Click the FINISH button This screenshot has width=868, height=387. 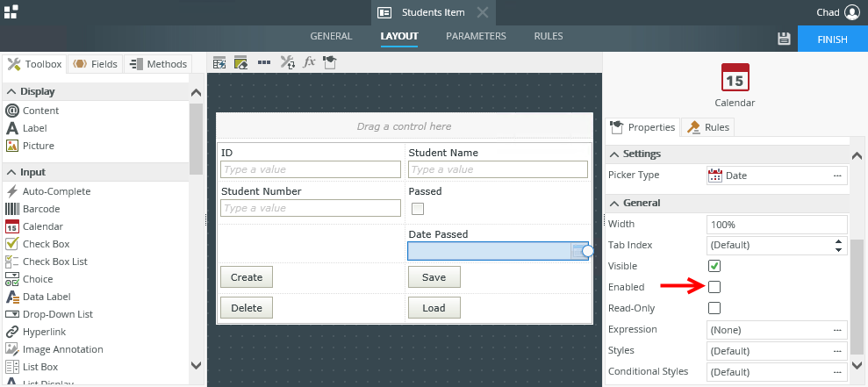(x=832, y=39)
